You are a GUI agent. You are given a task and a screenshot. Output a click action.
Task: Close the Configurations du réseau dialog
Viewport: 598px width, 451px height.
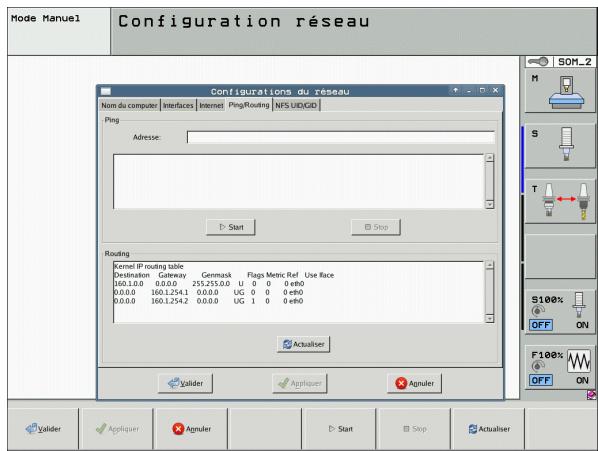coord(495,90)
